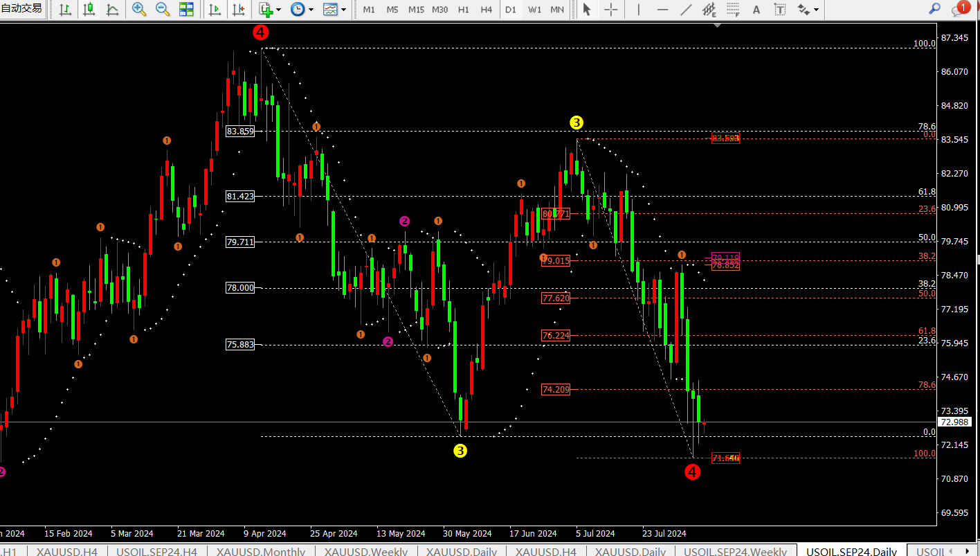Click the arrows objects icon
Viewport: 980px width, 556px height.
[x=804, y=10]
